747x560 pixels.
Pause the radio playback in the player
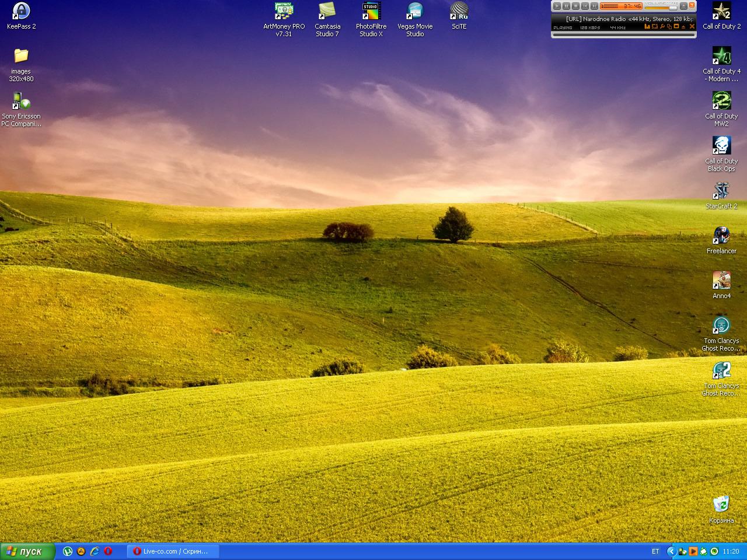coord(566,6)
